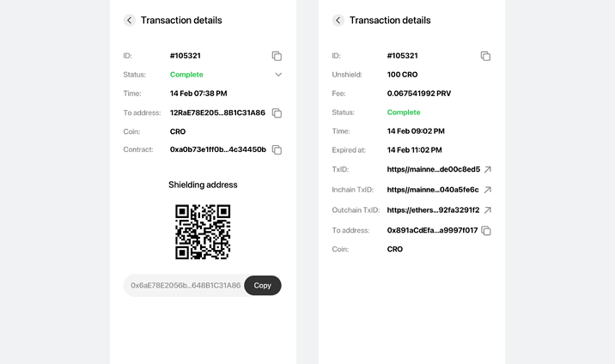The height and width of the screenshot is (364, 615).
Task: Open the https//mainne...de00c8ed5 TxID link
Action: tap(434, 169)
